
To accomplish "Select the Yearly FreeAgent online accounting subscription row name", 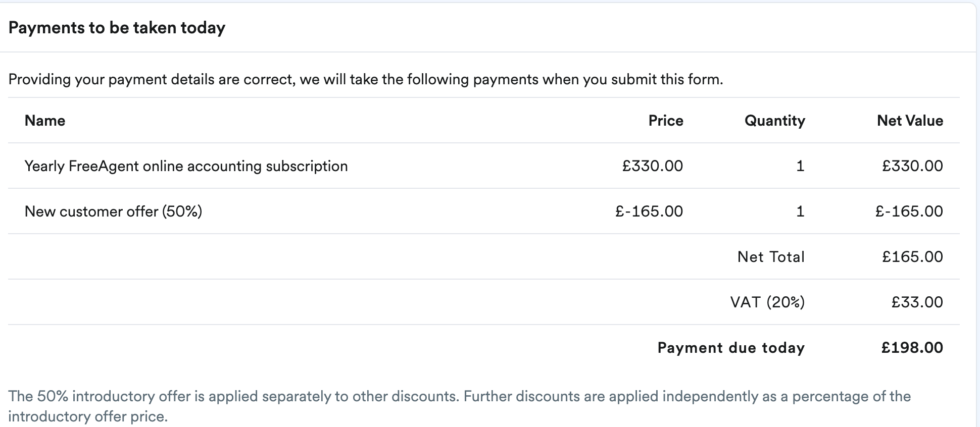I will pos(186,166).
